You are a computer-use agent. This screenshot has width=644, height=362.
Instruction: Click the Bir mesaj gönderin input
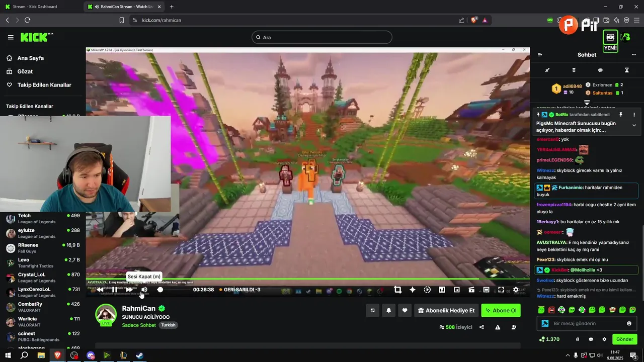pyautogui.click(x=587, y=323)
